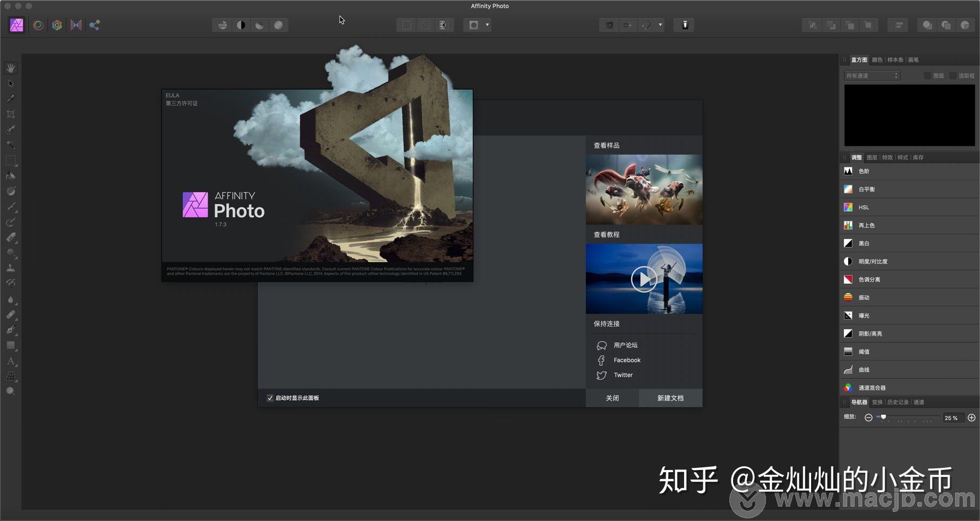Screen dimensions: 980x521
Task: Toggle the Quick Mask toolbar icon
Action: pos(474,25)
